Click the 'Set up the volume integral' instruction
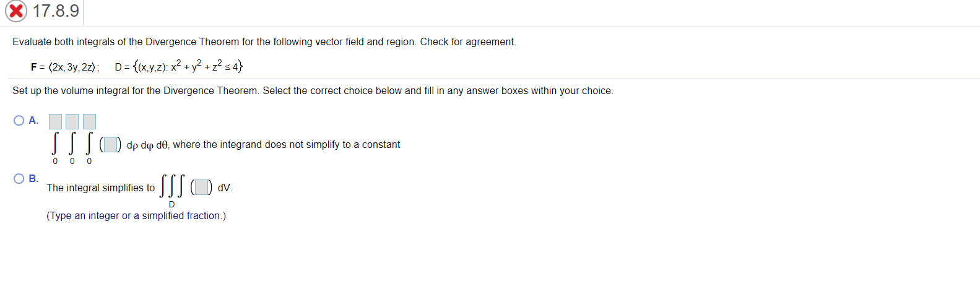 point(313,91)
